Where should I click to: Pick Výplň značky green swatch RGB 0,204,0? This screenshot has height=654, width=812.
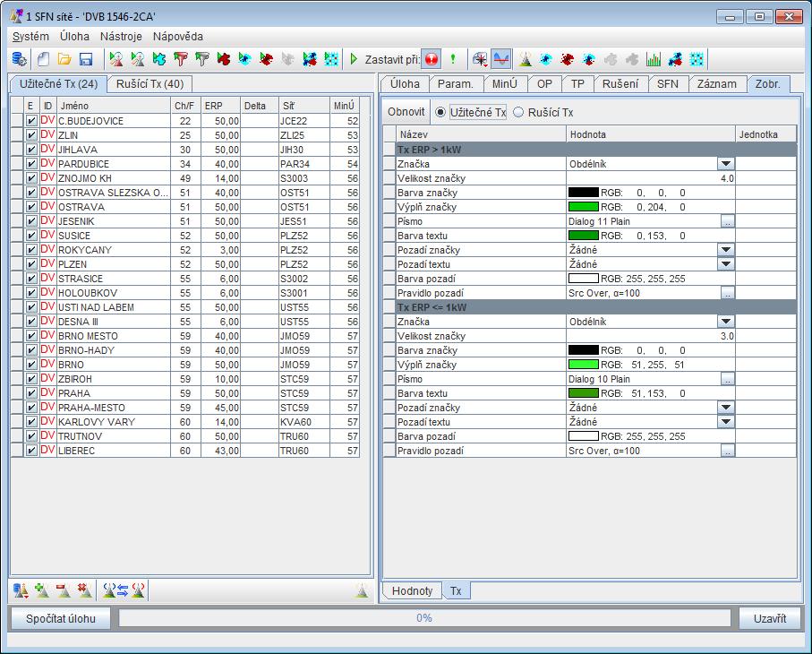583,207
